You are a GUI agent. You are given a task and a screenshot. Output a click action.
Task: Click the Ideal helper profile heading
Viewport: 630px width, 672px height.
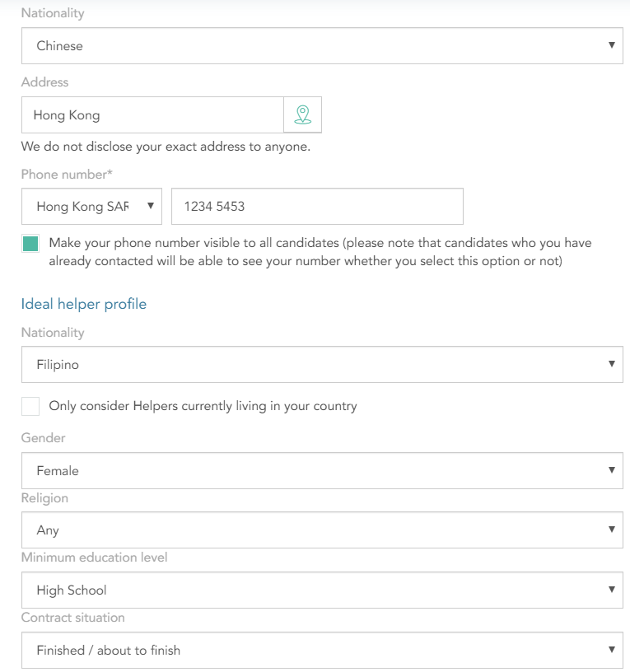click(x=83, y=304)
